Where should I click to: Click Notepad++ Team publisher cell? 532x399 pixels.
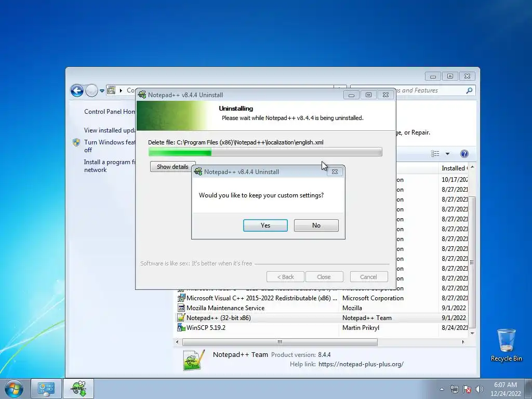pyautogui.click(x=367, y=318)
